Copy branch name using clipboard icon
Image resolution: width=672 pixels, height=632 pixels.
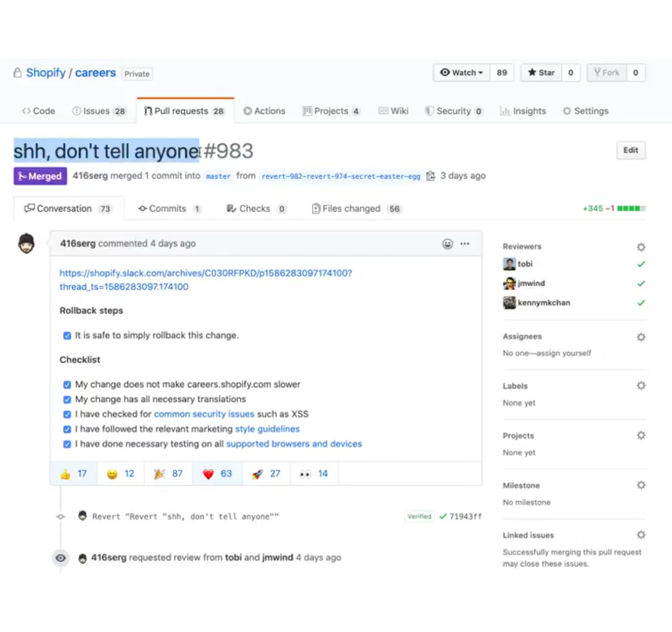click(431, 176)
